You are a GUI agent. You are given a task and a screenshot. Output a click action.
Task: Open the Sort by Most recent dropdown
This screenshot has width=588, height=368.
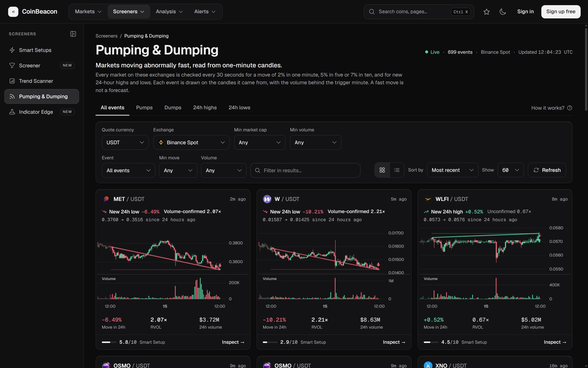click(x=452, y=170)
